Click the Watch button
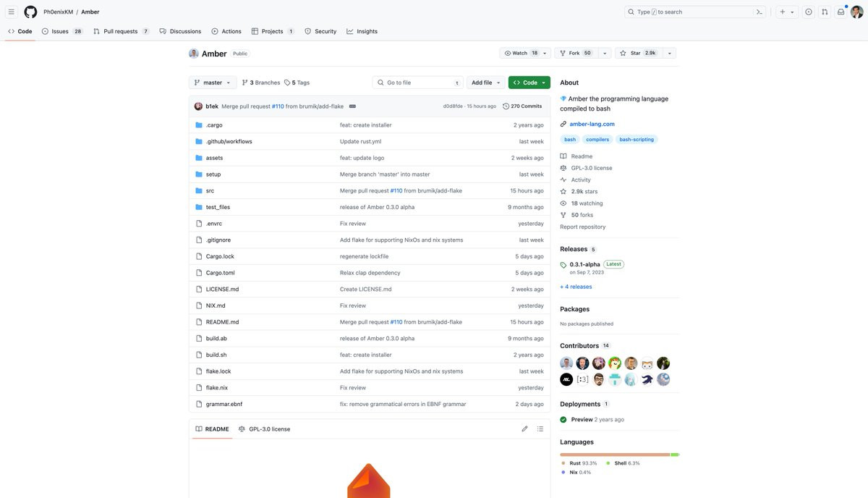Viewport: 868px width, 498px height. (525, 53)
